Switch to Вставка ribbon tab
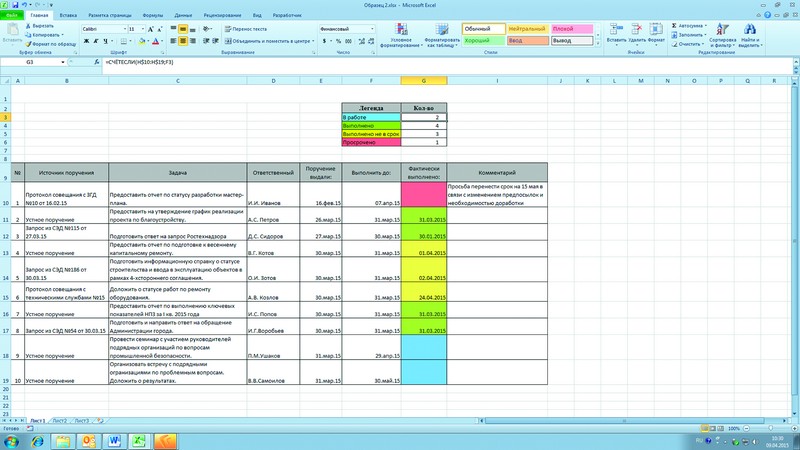This screenshot has width=800, height=450. (68, 15)
